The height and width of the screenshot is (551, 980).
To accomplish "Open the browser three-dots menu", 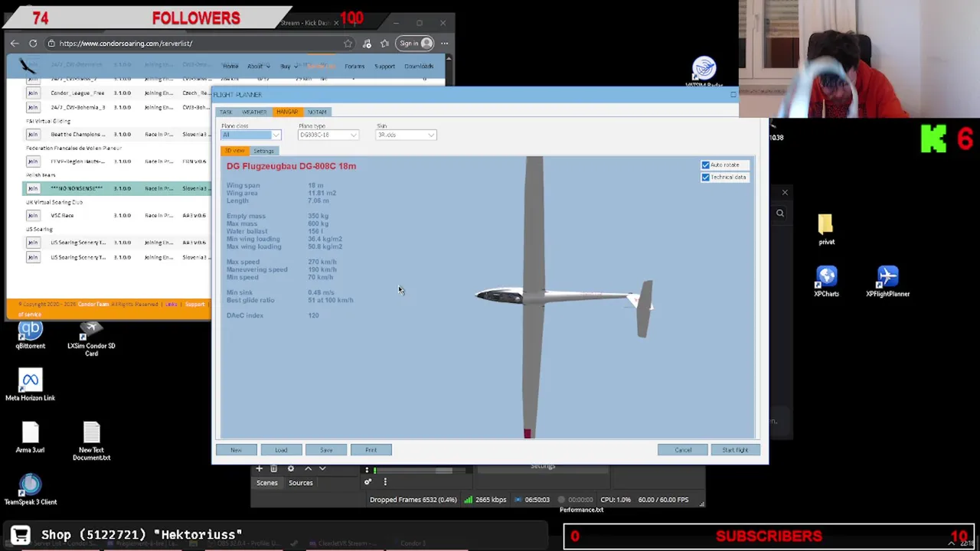I will pos(444,44).
